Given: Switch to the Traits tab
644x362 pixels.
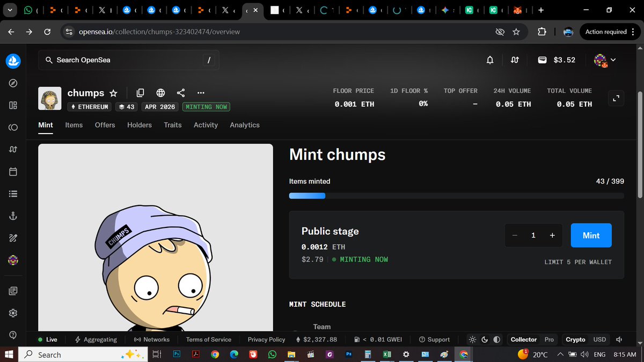Looking at the screenshot, I should coord(172,125).
